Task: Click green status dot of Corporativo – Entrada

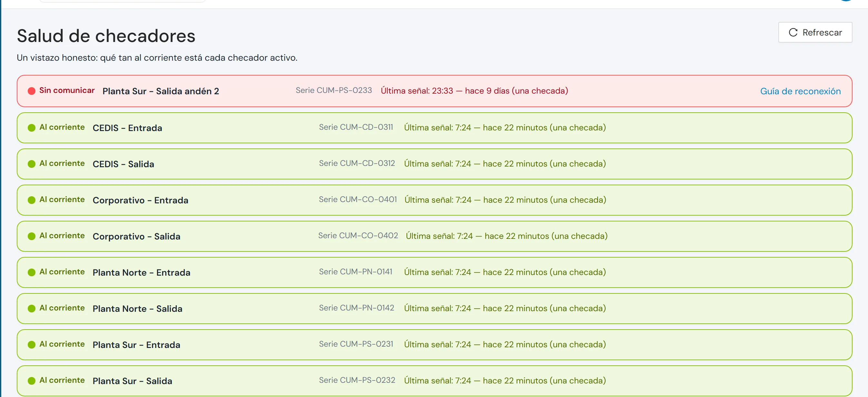Action: pos(32,200)
